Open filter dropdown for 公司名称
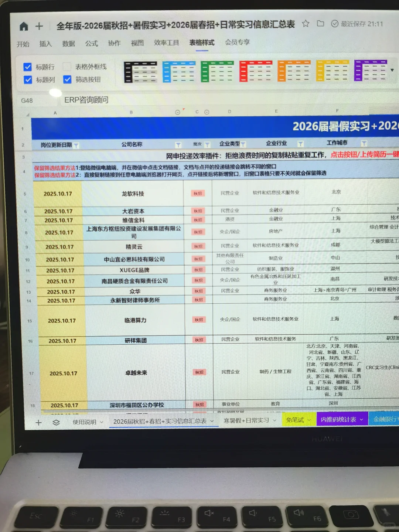 click(178, 145)
